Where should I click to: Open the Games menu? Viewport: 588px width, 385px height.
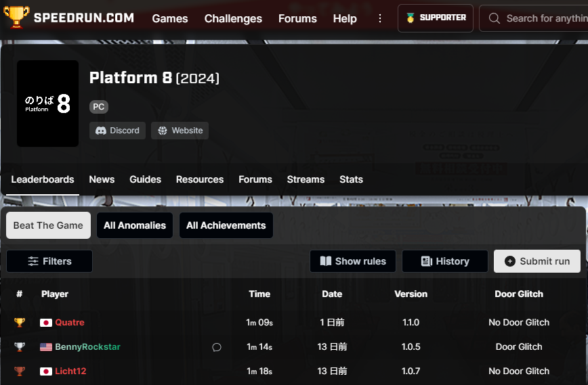(170, 18)
